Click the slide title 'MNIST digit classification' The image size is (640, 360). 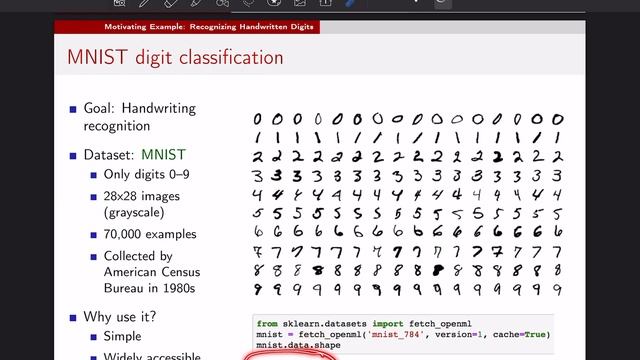coord(175,57)
